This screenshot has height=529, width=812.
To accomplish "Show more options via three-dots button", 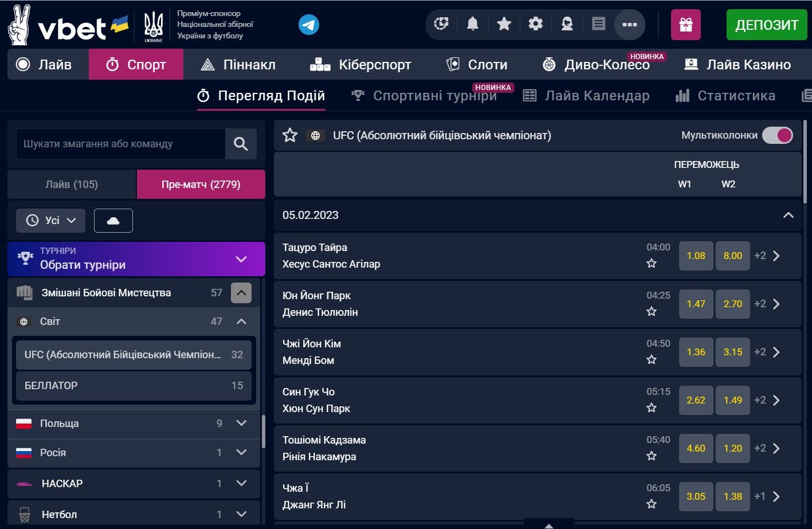I will pyautogui.click(x=630, y=25).
